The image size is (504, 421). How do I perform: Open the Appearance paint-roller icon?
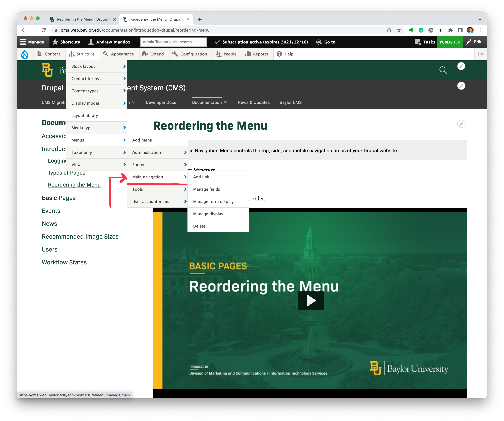[106, 54]
